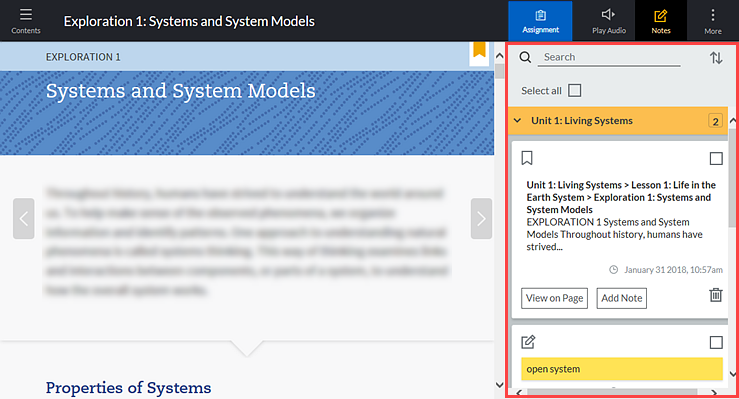Image resolution: width=739 pixels, height=399 pixels.
Task: Click the 'Systems and System Models' banner title
Action: tap(181, 91)
